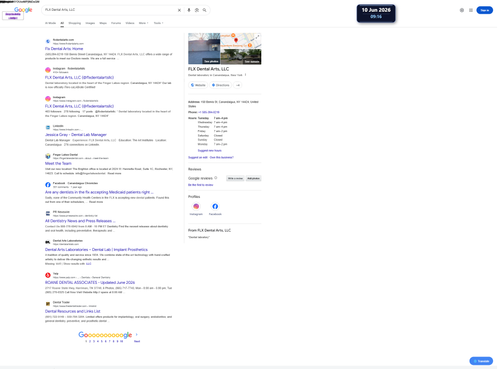The width and height of the screenshot is (500, 369).
Task: Click the red map pin on the map
Action: [x=236, y=40]
